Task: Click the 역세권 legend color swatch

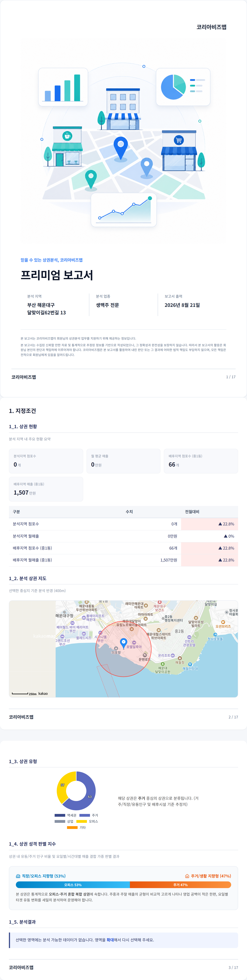Action: tap(60, 815)
